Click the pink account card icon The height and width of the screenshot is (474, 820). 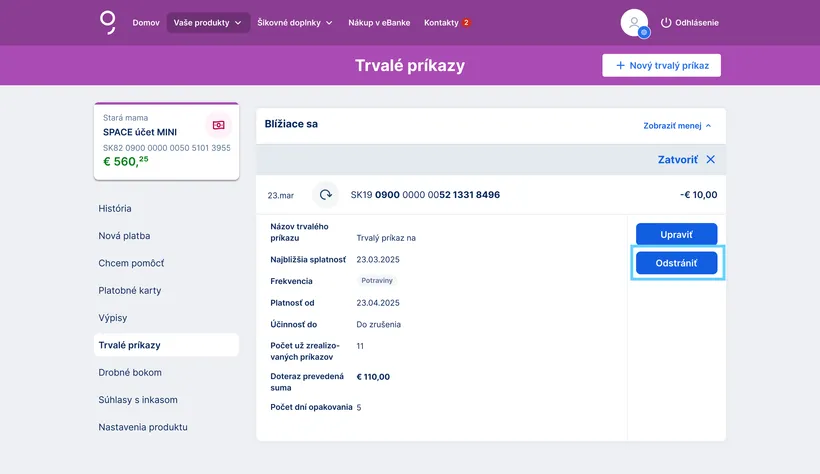219,125
